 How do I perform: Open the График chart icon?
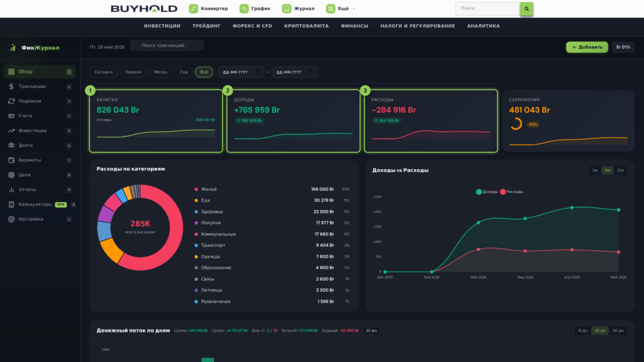(x=244, y=9)
